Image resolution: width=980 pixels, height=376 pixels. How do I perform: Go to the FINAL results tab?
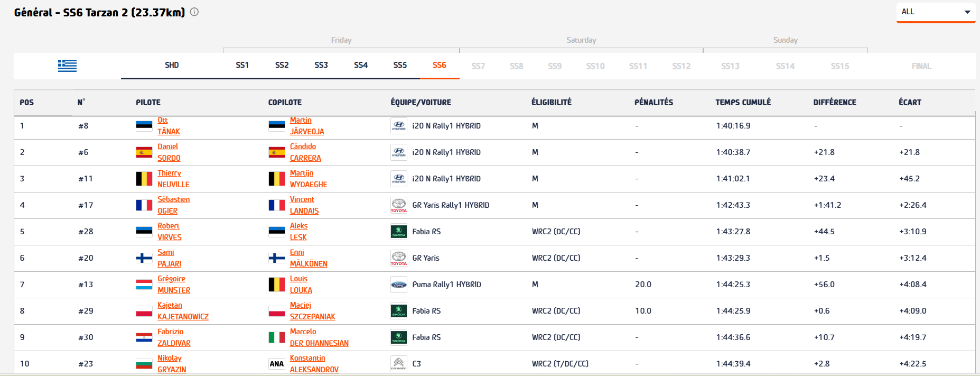point(921,66)
